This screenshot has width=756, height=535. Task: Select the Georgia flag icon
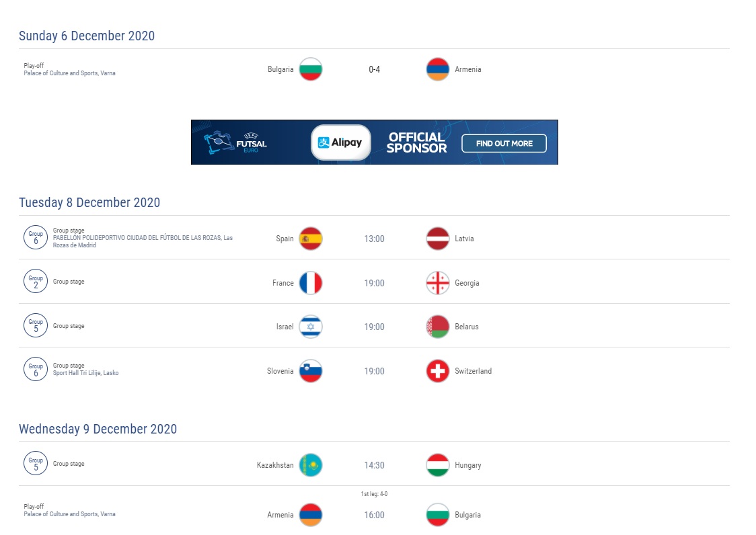click(438, 283)
